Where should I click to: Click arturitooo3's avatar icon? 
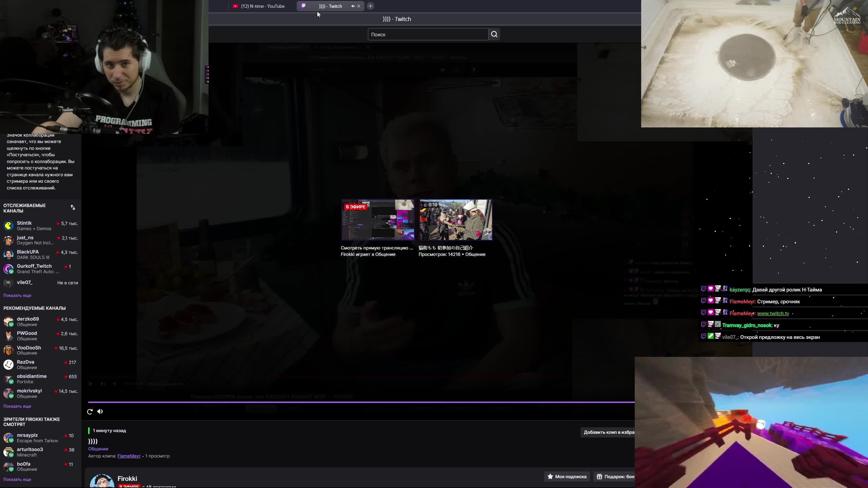click(x=8, y=452)
